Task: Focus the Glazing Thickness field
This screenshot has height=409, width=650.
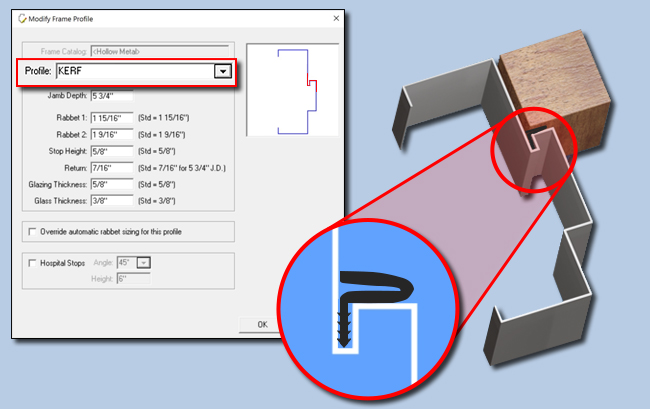Action: [x=111, y=185]
